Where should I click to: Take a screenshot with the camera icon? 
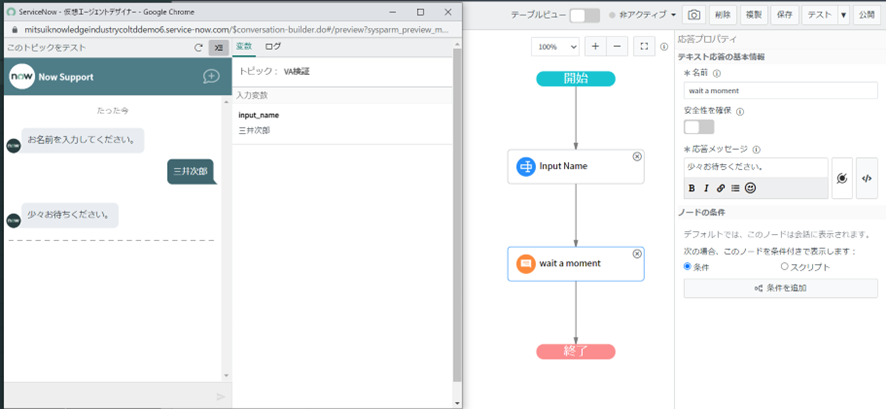[x=693, y=15]
